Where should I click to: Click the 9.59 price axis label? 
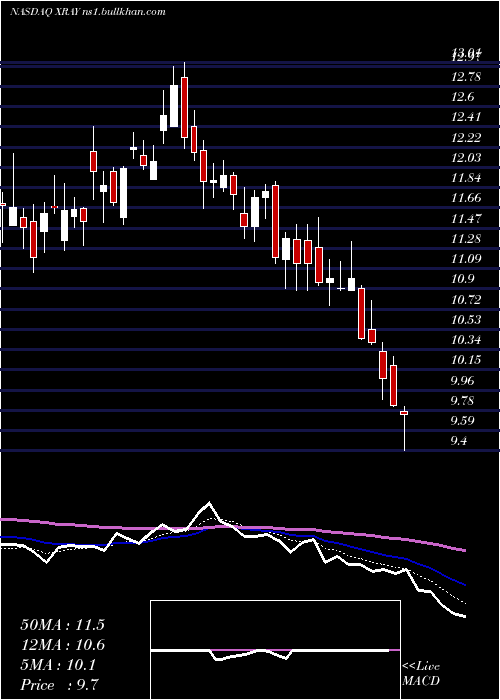(x=463, y=421)
